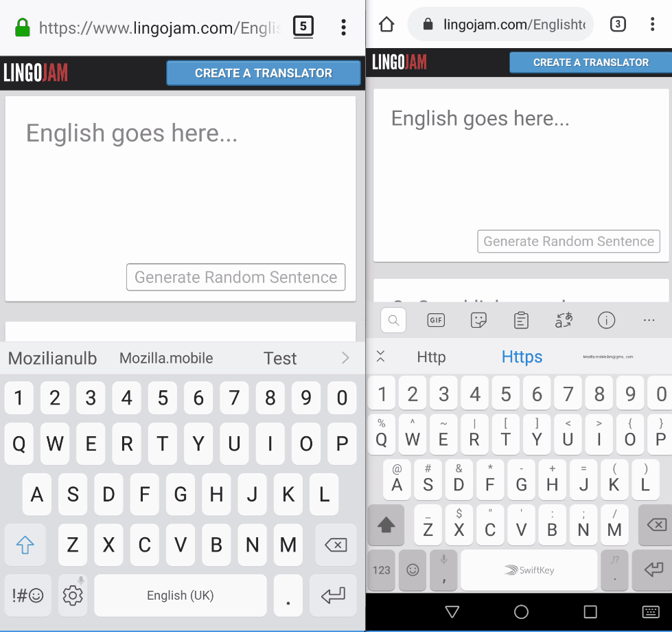Tap the CREATE A TRANSLATOR button
Image resolution: width=672 pixels, height=632 pixels.
[263, 73]
